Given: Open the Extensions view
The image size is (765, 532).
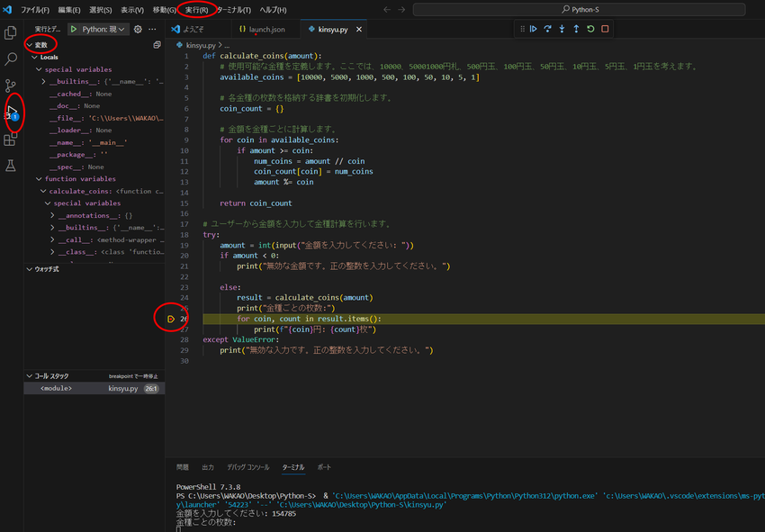Looking at the screenshot, I should (x=10, y=140).
